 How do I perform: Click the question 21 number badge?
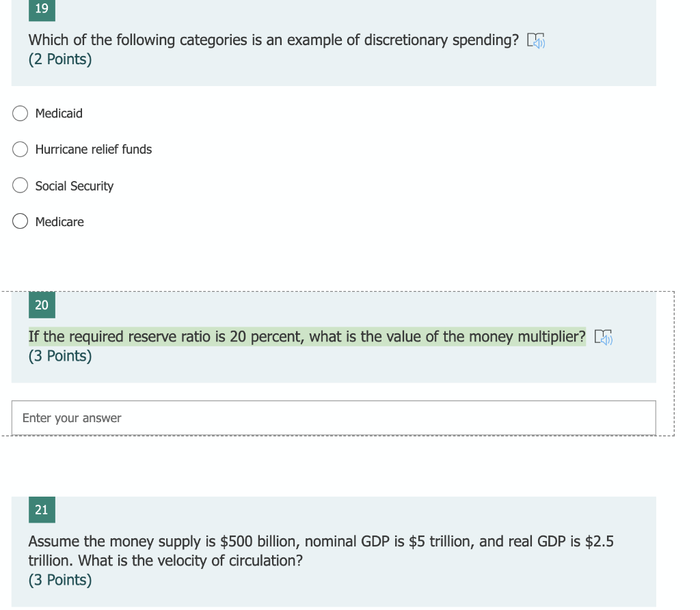coord(42,510)
